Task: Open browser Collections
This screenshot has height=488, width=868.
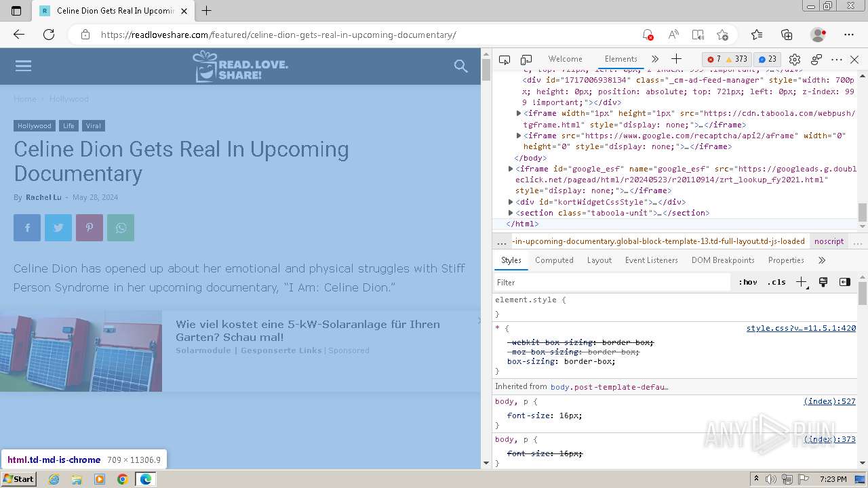Action: tap(787, 35)
